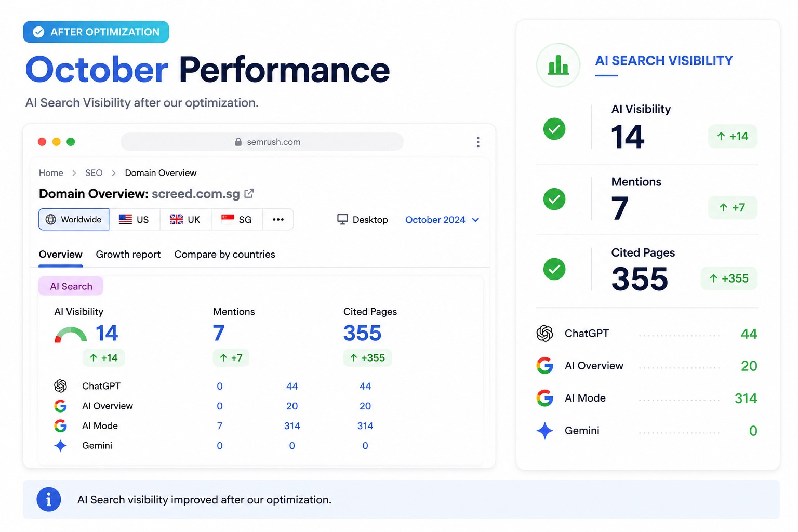This screenshot has height=532, width=798.
Task: Open the October 2024 date dropdown
Action: (x=442, y=220)
